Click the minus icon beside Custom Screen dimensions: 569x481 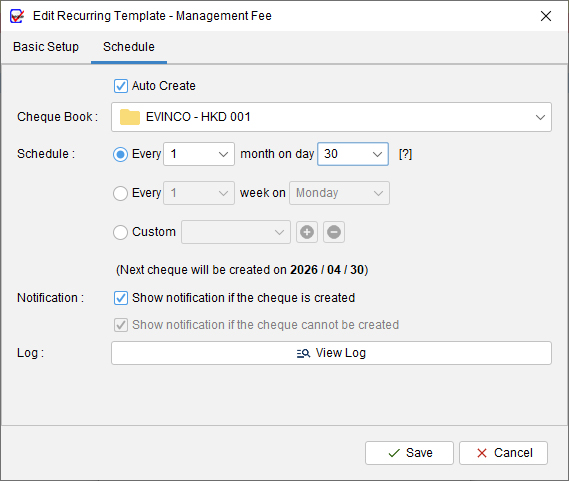[334, 232]
